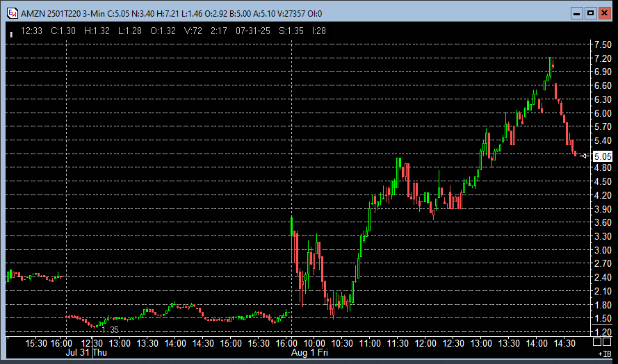618x364 pixels.
Task: Click the 10:00 time axis label
Action: [314, 343]
